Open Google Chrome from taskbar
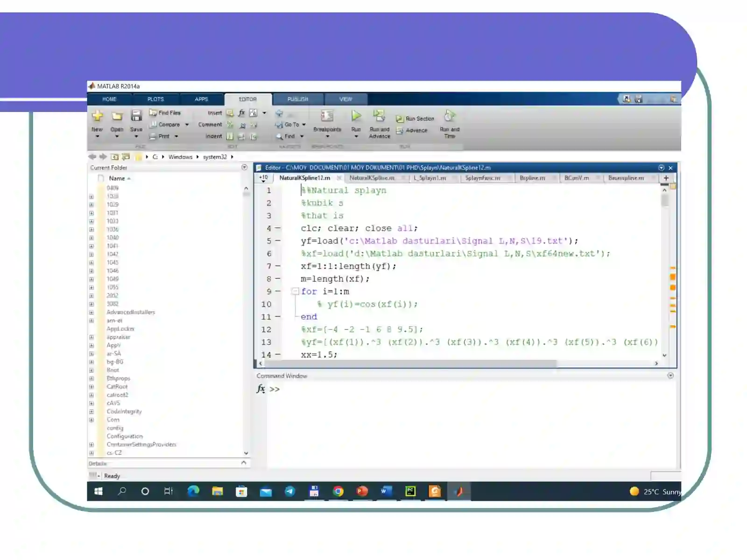Screen dimensions: 747x560 point(338,491)
